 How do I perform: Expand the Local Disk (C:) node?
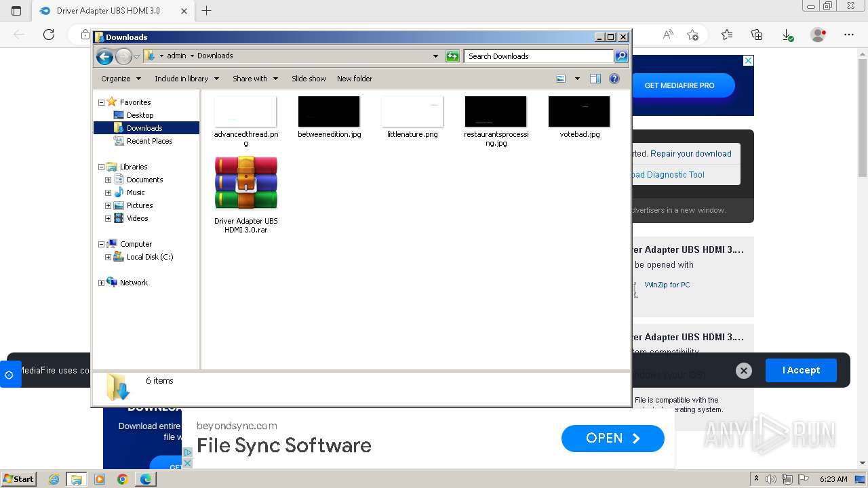point(108,258)
